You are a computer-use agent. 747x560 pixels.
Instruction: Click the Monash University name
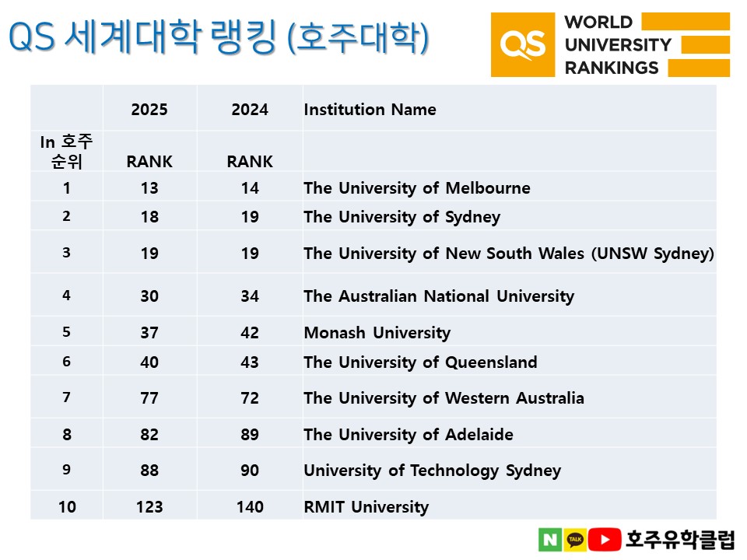click(377, 332)
